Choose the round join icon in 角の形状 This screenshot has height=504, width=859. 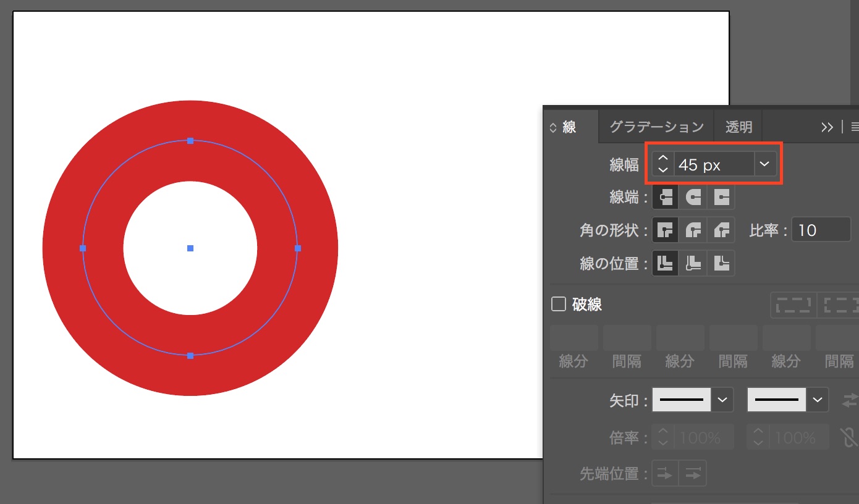693,230
